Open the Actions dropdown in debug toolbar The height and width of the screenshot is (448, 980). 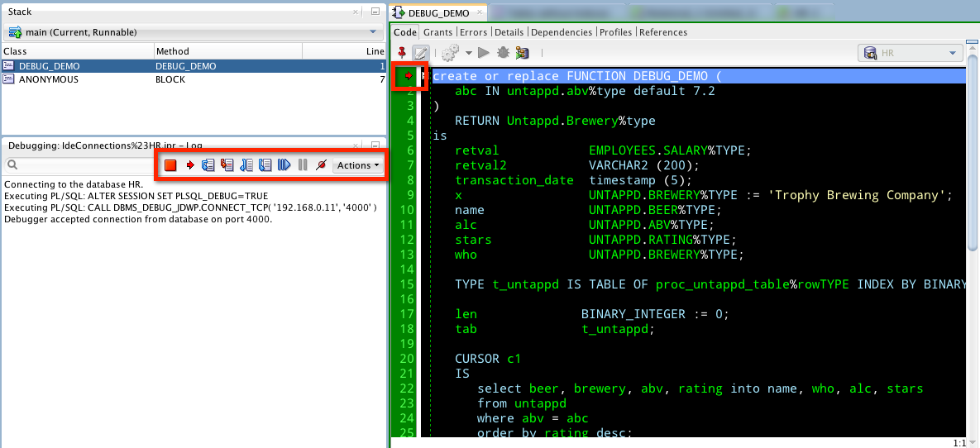coord(357,165)
